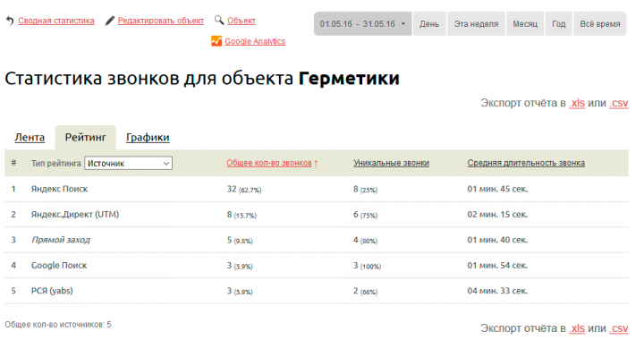The width and height of the screenshot is (644, 340).
Task: Click the sort arrow next to Общее кол-во звонков
Action: [x=316, y=164]
